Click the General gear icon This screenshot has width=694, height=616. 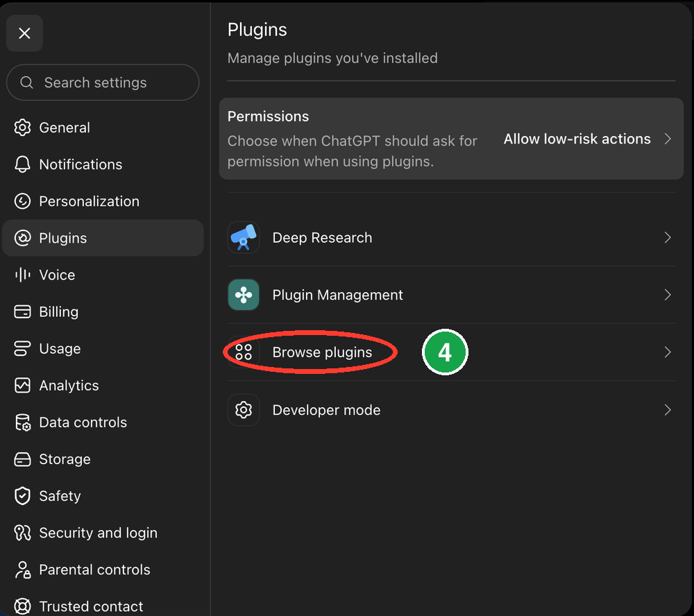tap(23, 128)
